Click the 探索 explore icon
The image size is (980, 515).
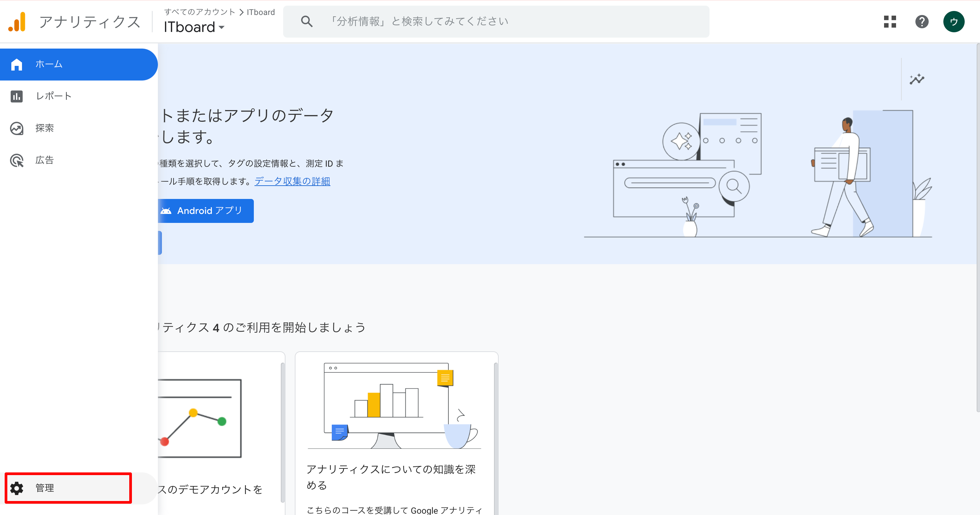17,128
